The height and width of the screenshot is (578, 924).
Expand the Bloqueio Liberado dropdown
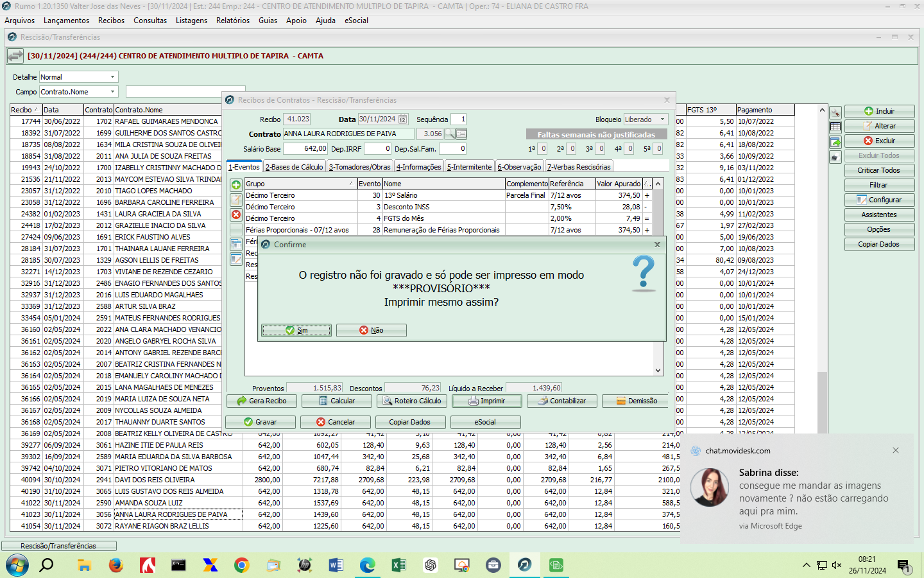point(662,119)
